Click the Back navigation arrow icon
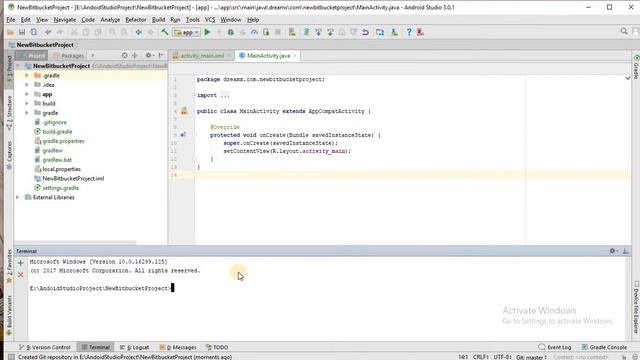This screenshot has width=640, height=360. pyautogui.click(x=139, y=32)
